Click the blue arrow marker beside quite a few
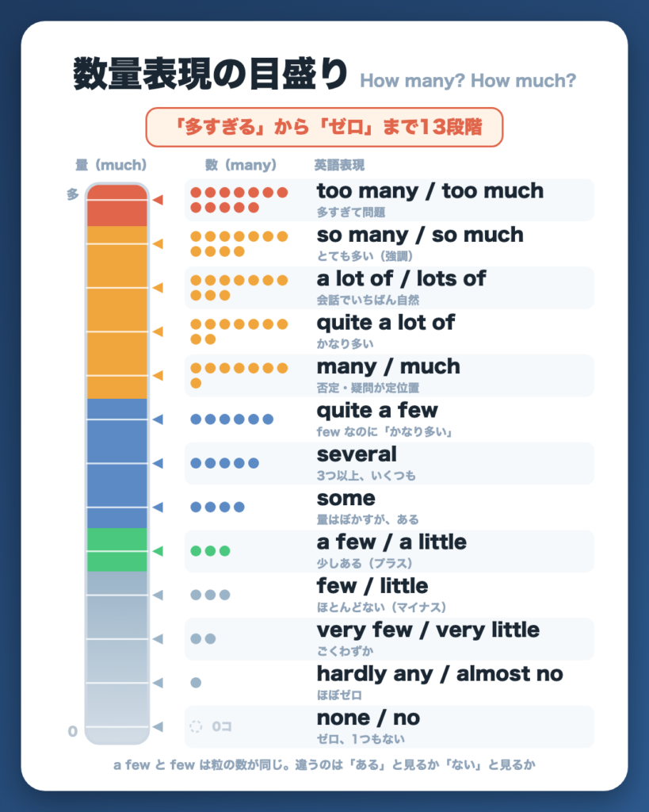Viewport: 649px width, 812px height. pos(158,419)
